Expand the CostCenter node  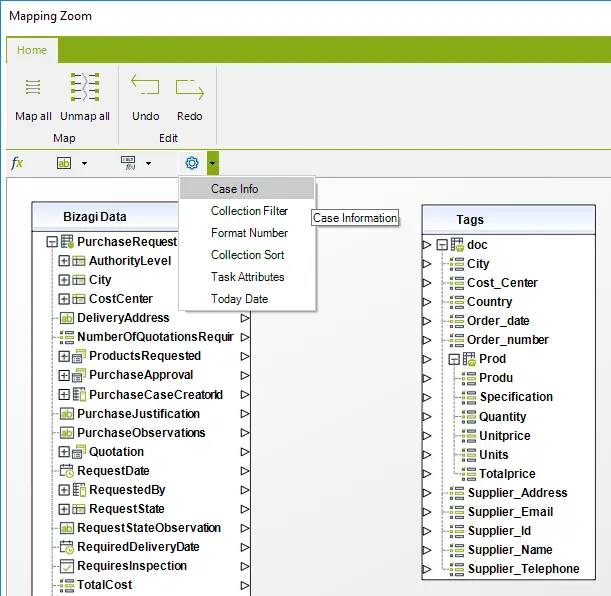pyautogui.click(x=64, y=299)
